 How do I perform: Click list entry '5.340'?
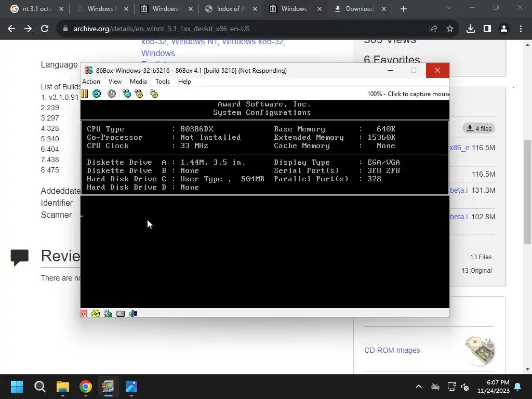pyautogui.click(x=50, y=139)
